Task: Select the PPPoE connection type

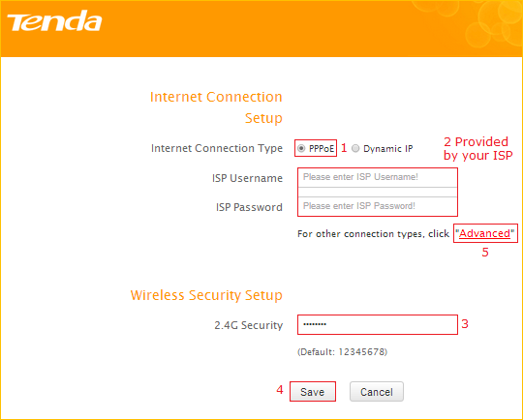Action: coord(301,148)
